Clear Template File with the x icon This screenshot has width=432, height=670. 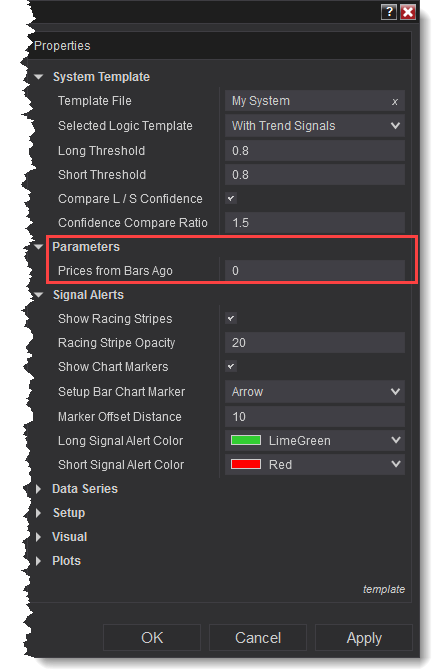click(x=395, y=102)
